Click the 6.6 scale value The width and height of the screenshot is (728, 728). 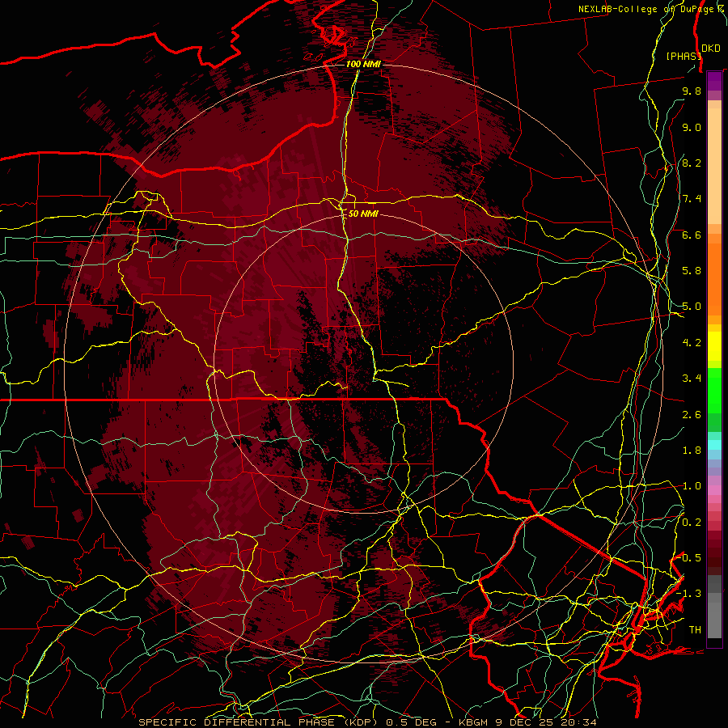692,235
